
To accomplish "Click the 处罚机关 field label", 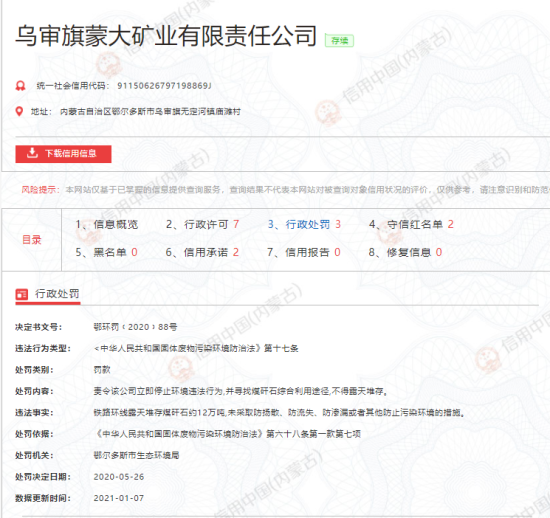I will click(x=34, y=456).
